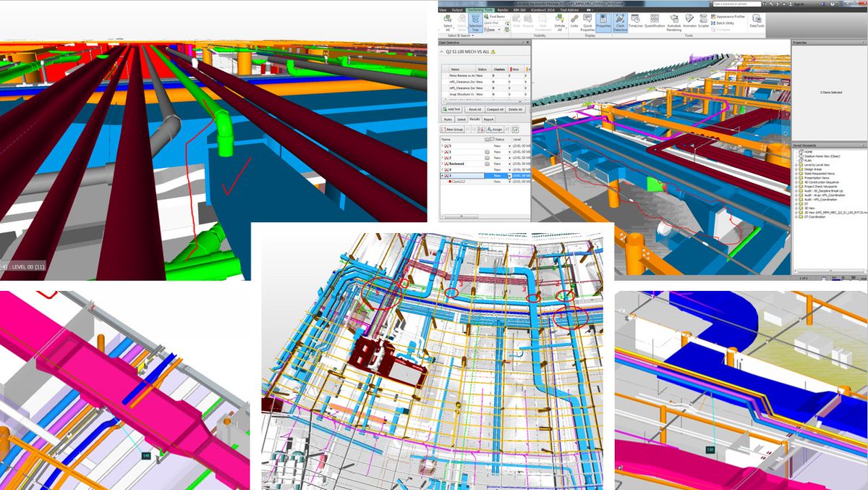Image resolution: width=868 pixels, height=490 pixels.
Task: Open the Animator tool
Action: [689, 22]
